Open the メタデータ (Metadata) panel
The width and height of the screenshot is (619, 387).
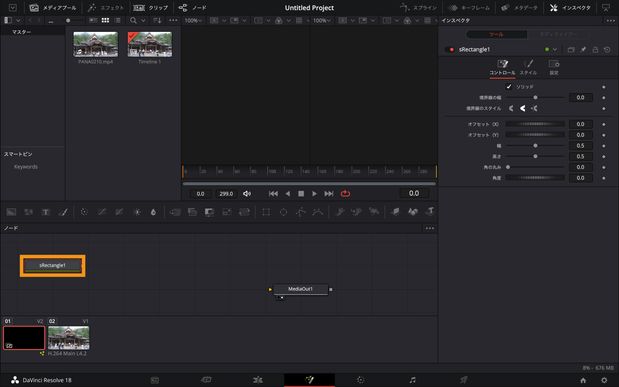coord(521,8)
